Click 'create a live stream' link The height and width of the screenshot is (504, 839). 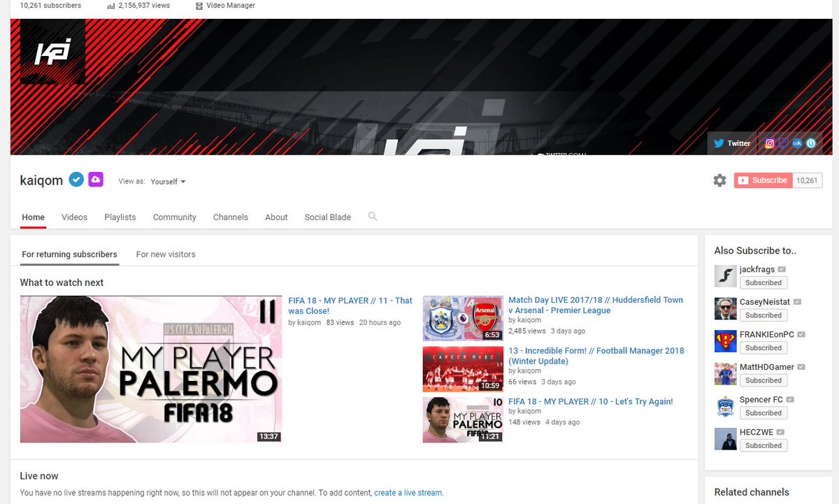pyautogui.click(x=408, y=493)
